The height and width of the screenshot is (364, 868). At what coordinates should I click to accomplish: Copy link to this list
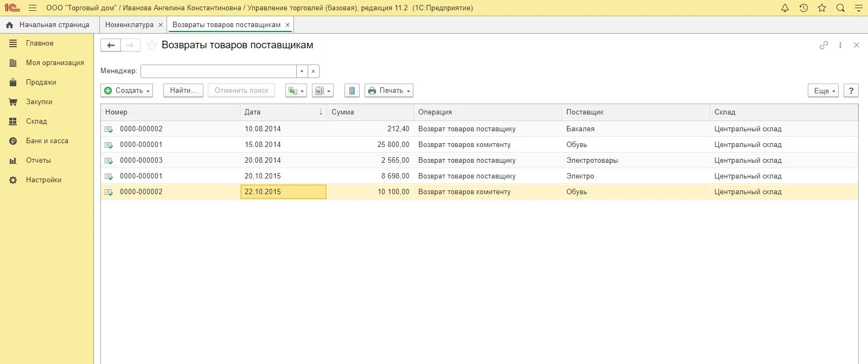[x=824, y=45]
